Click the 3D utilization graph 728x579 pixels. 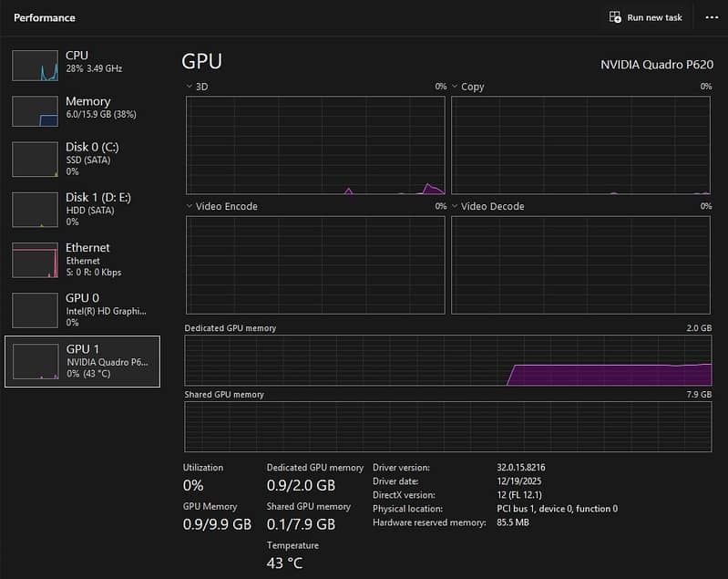315,145
